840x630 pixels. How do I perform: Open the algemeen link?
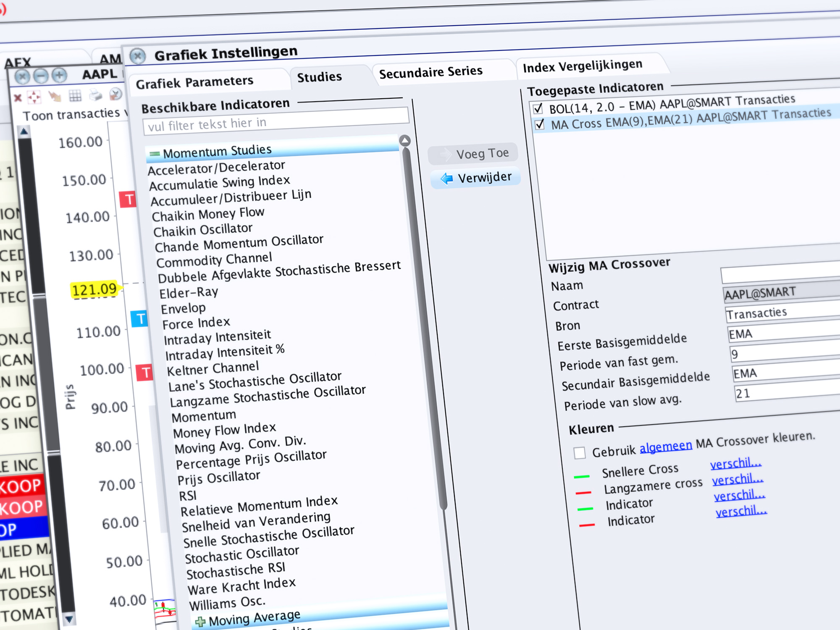coord(666,446)
